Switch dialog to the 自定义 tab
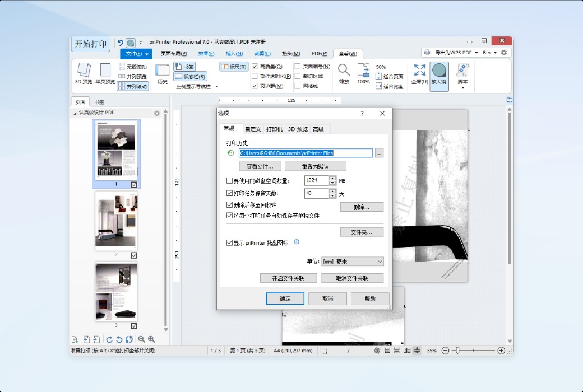 253,129
